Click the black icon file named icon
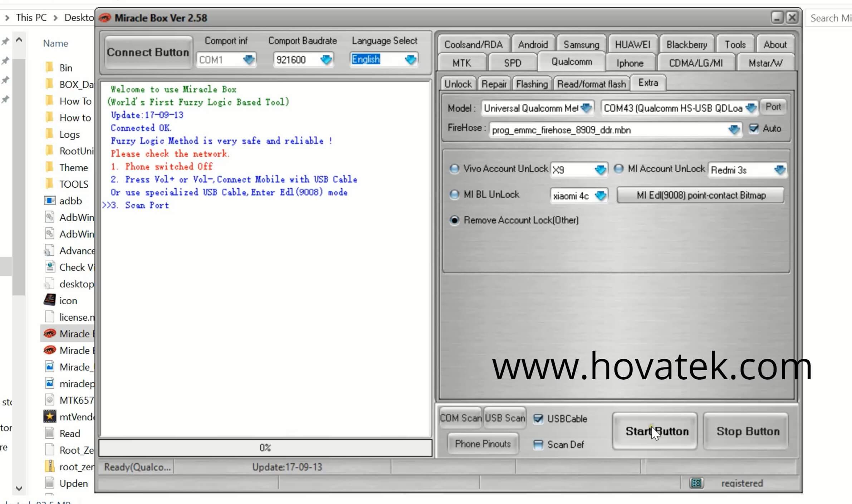The height and width of the screenshot is (504, 852). pyautogui.click(x=50, y=300)
